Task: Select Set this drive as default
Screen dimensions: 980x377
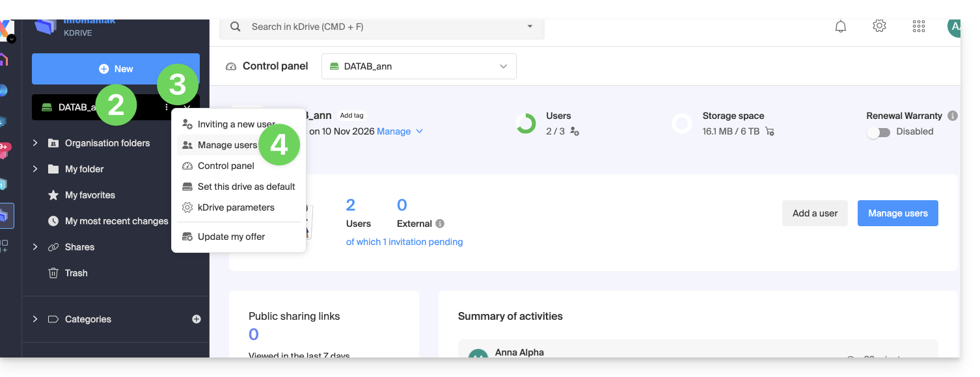Action: point(246,187)
